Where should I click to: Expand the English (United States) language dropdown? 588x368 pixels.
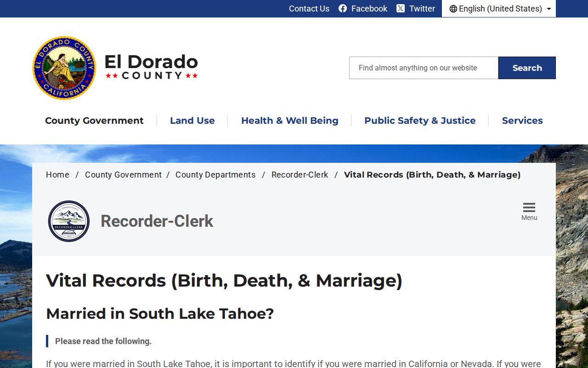click(x=499, y=9)
